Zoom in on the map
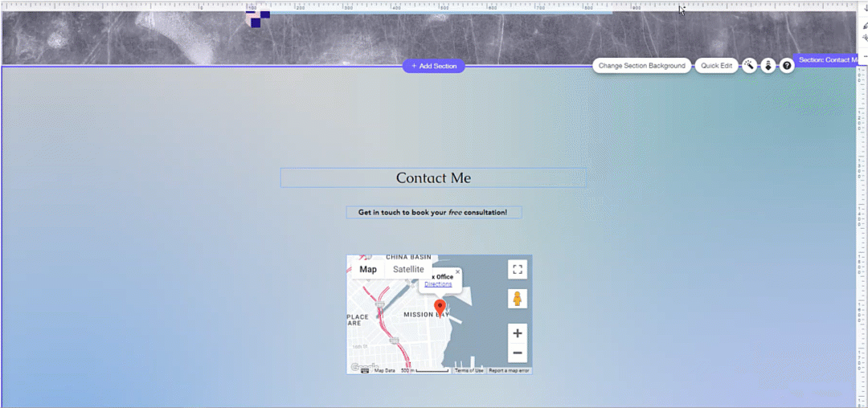868x408 pixels. (518, 333)
